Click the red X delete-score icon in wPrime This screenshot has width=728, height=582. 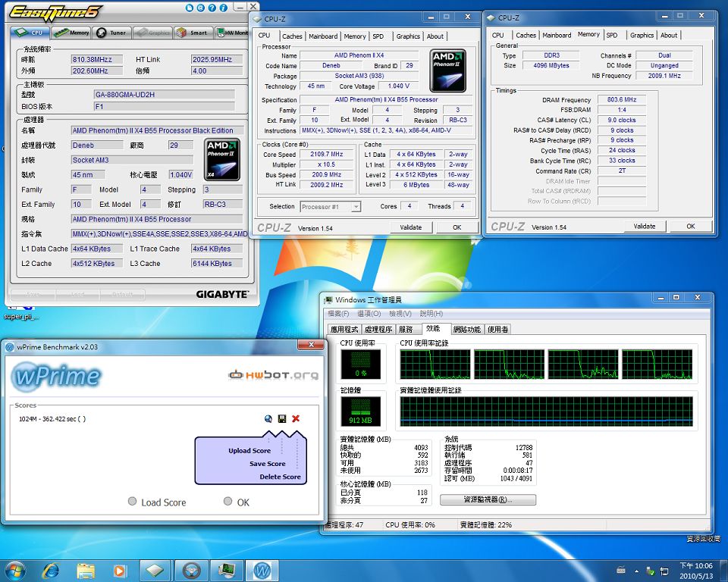pyautogui.click(x=296, y=419)
